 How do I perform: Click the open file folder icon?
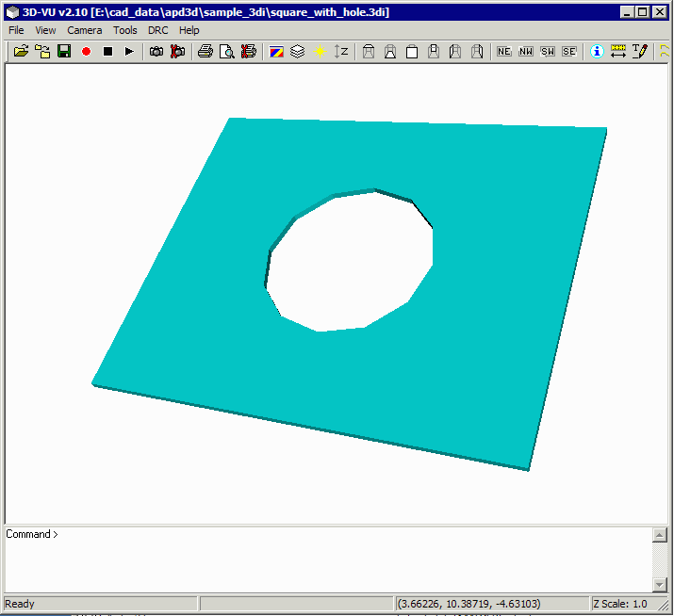pyautogui.click(x=20, y=51)
